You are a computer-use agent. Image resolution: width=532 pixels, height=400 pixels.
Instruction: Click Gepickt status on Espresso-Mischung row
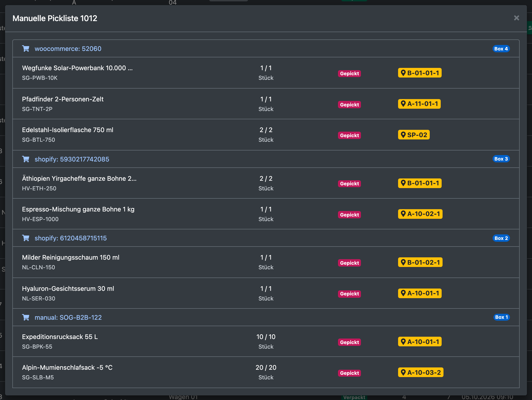(x=349, y=214)
